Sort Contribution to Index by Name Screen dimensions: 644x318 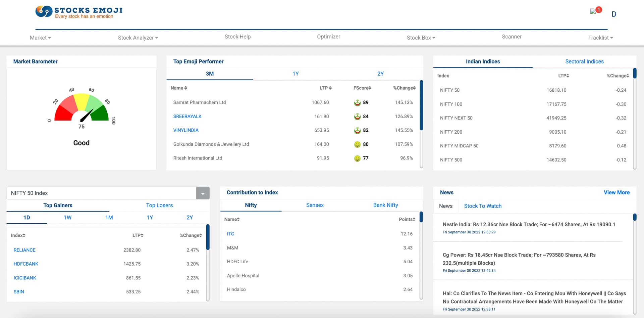(232, 219)
